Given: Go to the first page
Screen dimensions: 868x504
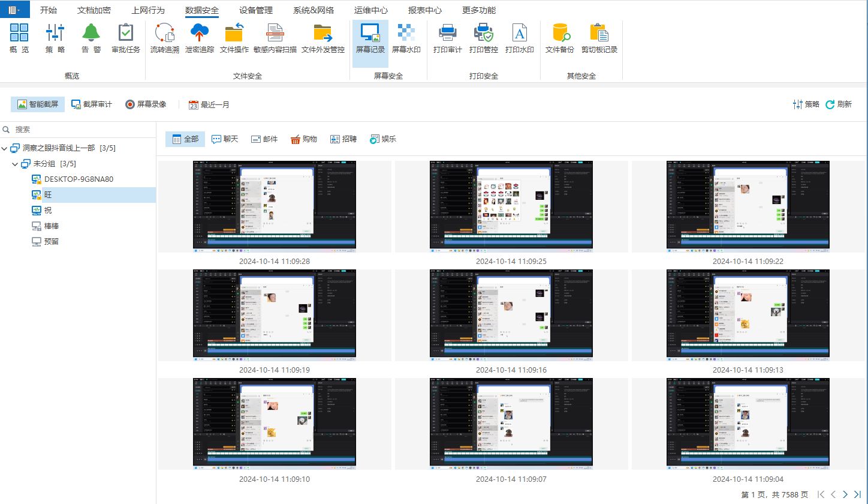Looking at the screenshot, I should pyautogui.click(x=821, y=494).
